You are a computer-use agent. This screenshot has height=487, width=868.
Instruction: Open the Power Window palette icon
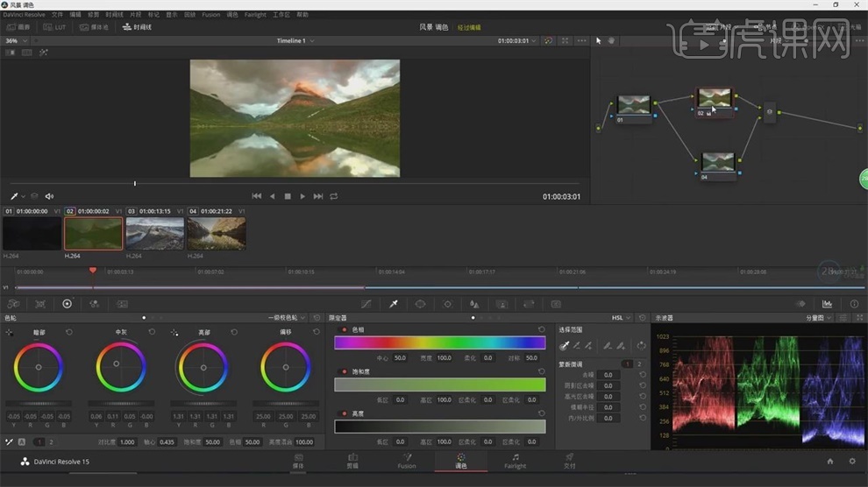click(x=420, y=304)
